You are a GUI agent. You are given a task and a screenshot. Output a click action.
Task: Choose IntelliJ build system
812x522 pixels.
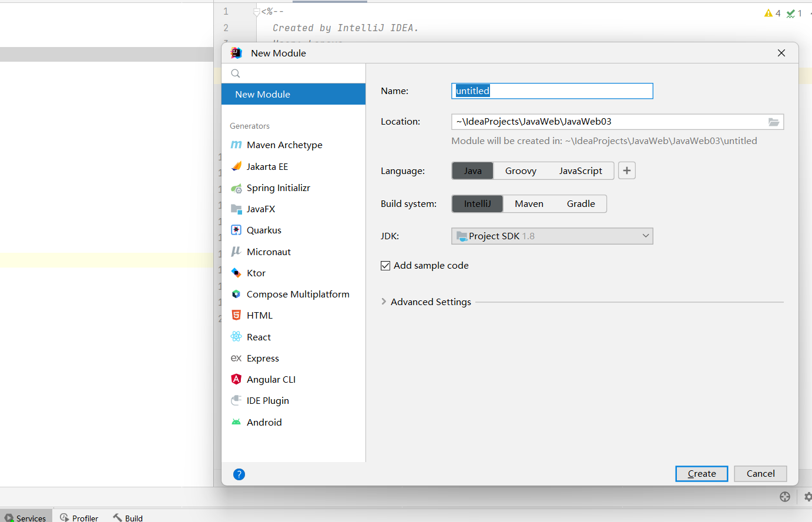coord(477,203)
